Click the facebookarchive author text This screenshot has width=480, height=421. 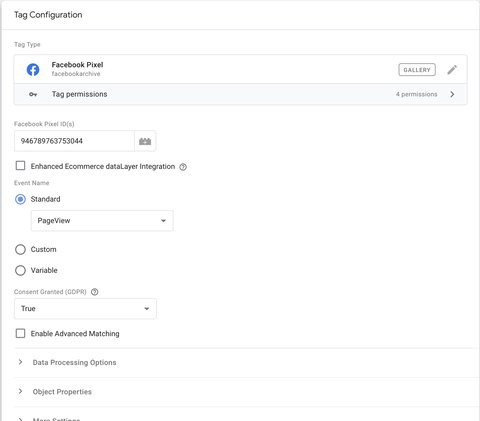point(76,74)
